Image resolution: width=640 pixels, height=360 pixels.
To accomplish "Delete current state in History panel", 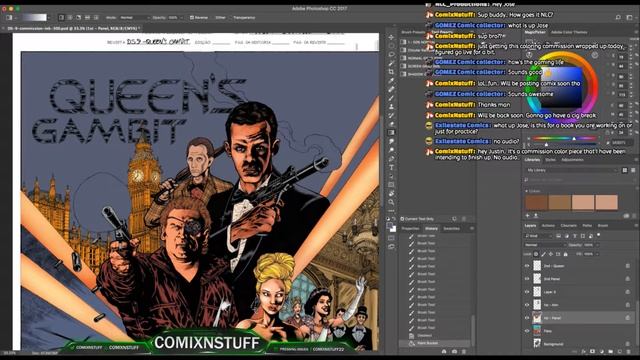I will click(464, 351).
